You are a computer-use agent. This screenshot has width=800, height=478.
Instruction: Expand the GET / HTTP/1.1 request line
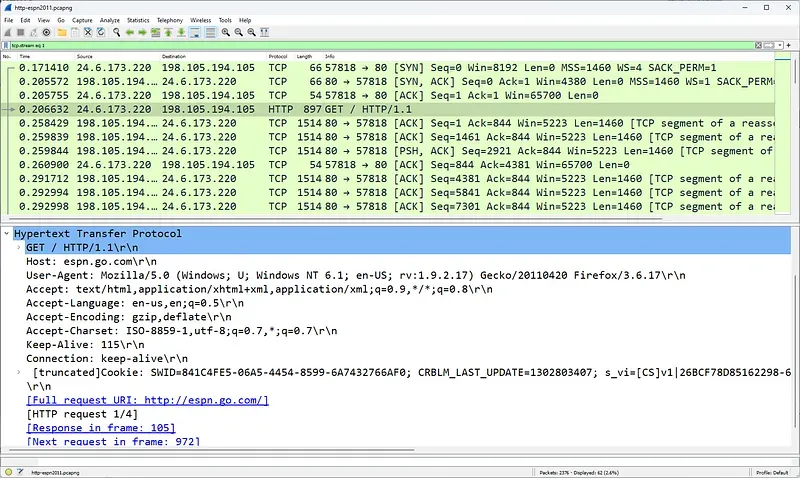19,247
